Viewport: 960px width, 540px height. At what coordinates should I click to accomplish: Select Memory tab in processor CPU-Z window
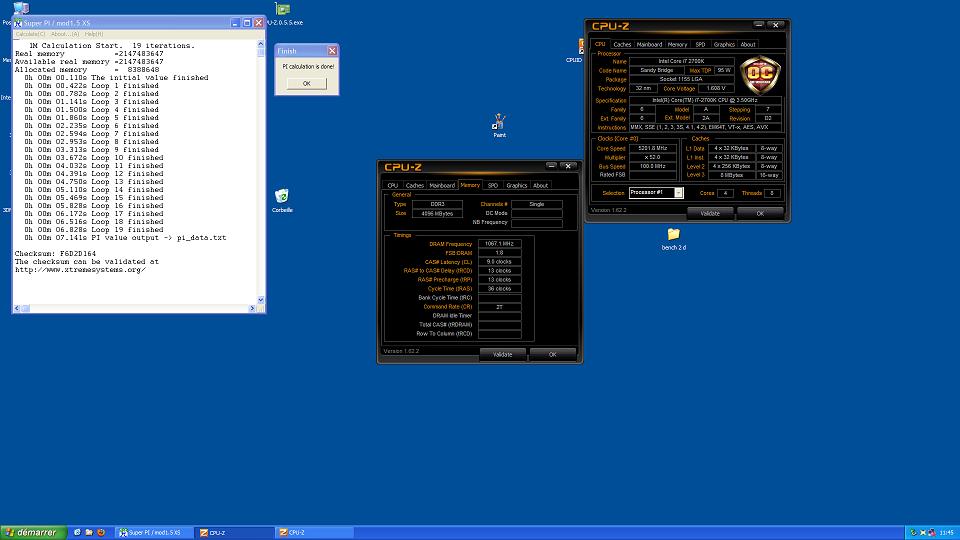677,44
